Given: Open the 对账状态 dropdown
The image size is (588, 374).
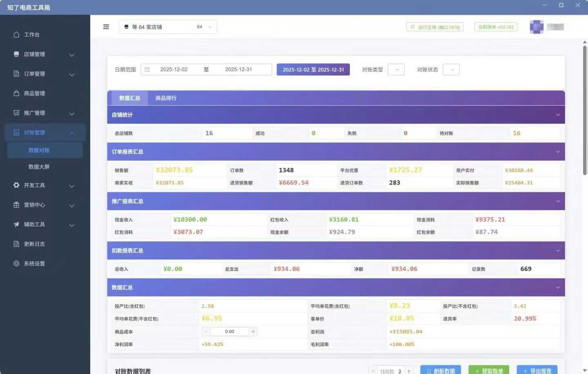Looking at the screenshot, I should coord(451,70).
